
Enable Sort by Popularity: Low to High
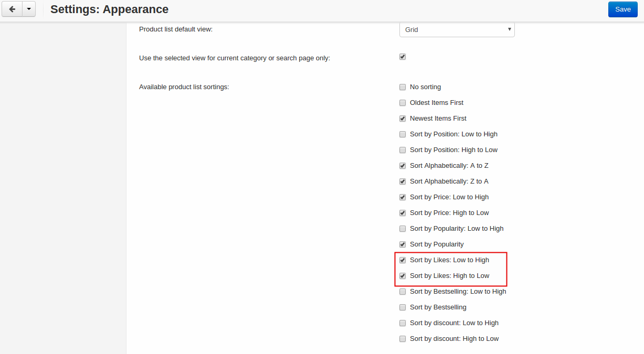pos(403,229)
